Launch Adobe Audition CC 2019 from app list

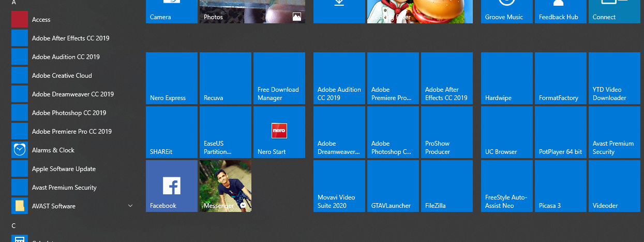point(72,57)
